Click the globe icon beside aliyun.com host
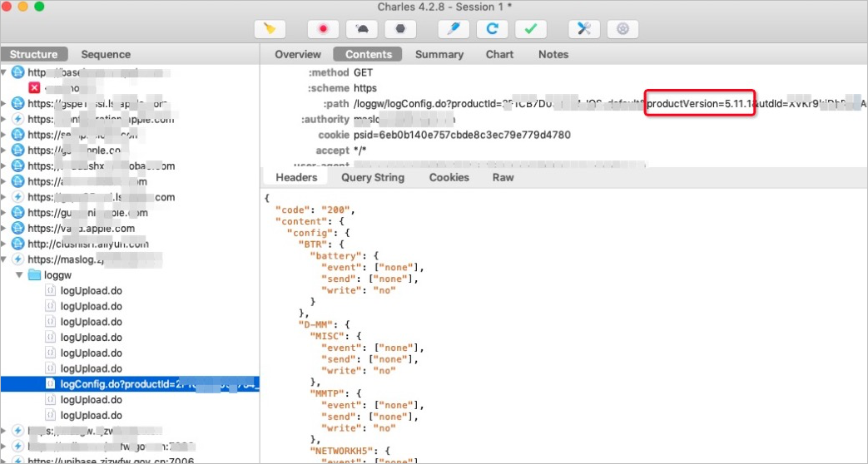Viewport: 868px width, 464px height. 18,244
